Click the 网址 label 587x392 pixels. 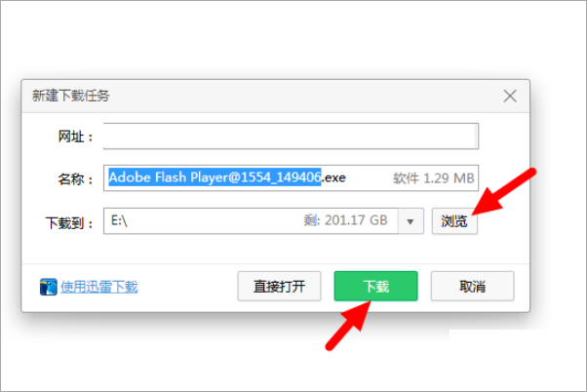tap(75, 137)
